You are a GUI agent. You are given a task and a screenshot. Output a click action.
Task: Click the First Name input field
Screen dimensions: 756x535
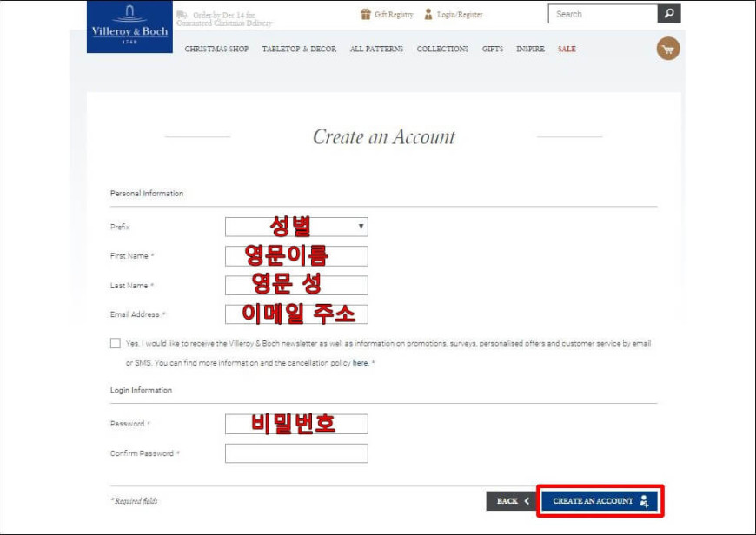(296, 256)
